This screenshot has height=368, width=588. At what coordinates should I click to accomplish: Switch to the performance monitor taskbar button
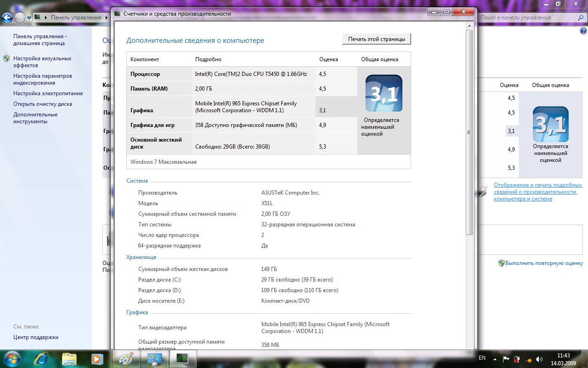(x=182, y=358)
